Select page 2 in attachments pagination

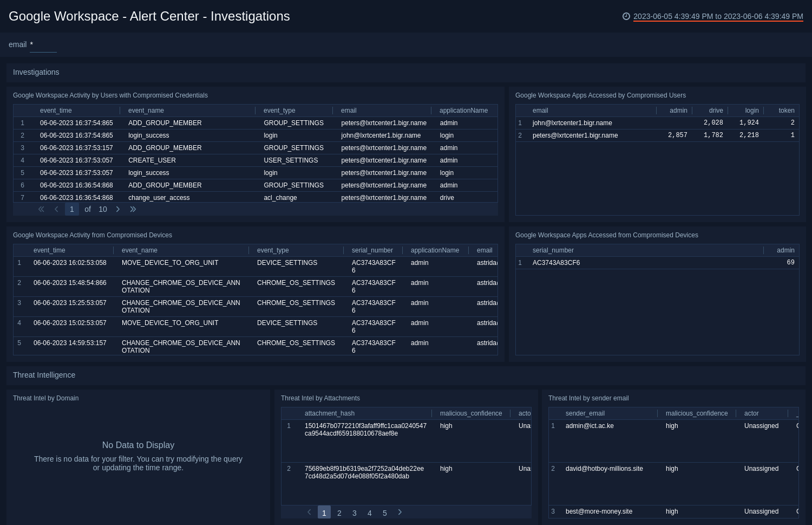click(x=339, y=513)
